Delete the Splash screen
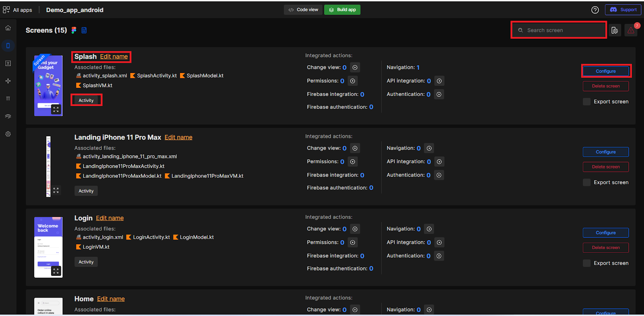Image resolution: width=644 pixels, height=316 pixels. point(605,86)
